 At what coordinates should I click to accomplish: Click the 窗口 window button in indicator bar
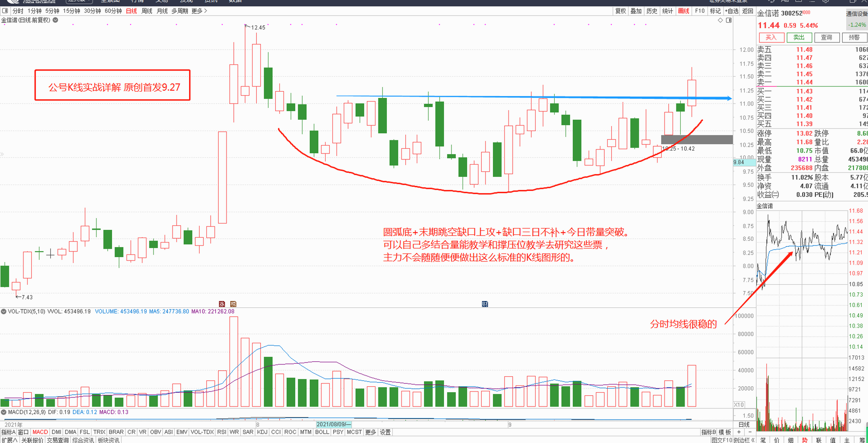[x=23, y=432]
